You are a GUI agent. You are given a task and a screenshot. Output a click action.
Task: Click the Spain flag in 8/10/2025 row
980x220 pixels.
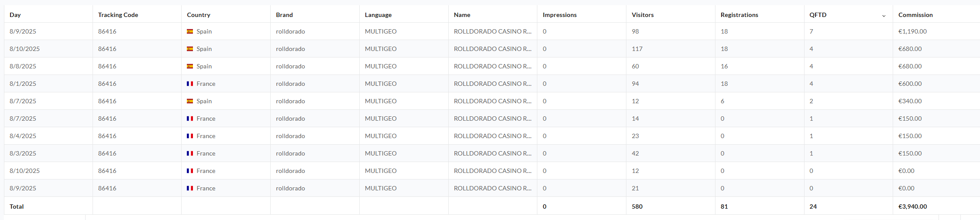pyautogui.click(x=190, y=49)
